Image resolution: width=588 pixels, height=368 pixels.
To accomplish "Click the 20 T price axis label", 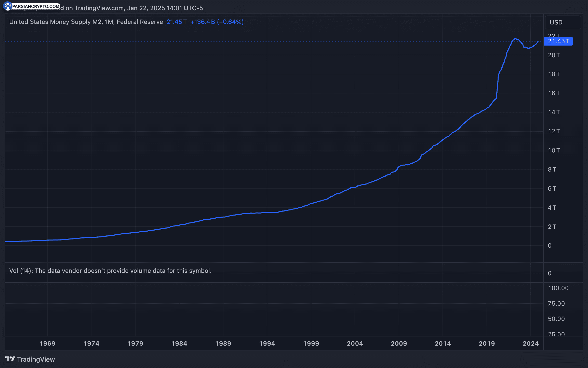I will 554,55.
